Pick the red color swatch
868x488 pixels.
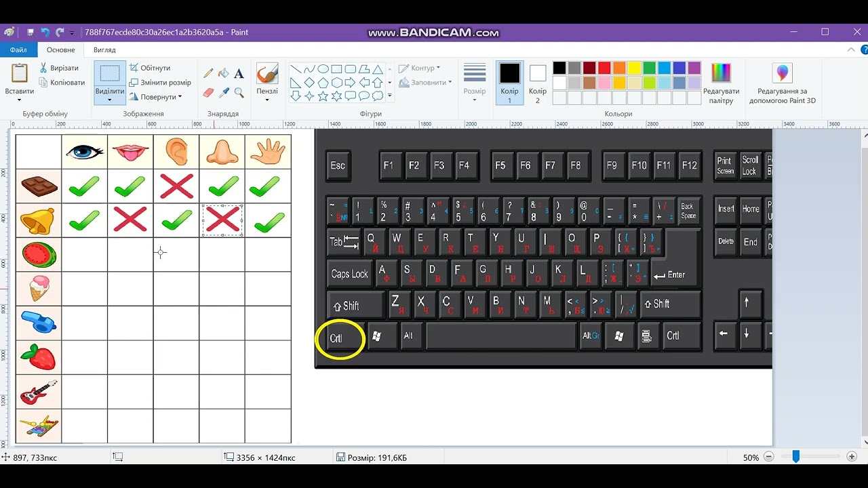[x=604, y=68]
